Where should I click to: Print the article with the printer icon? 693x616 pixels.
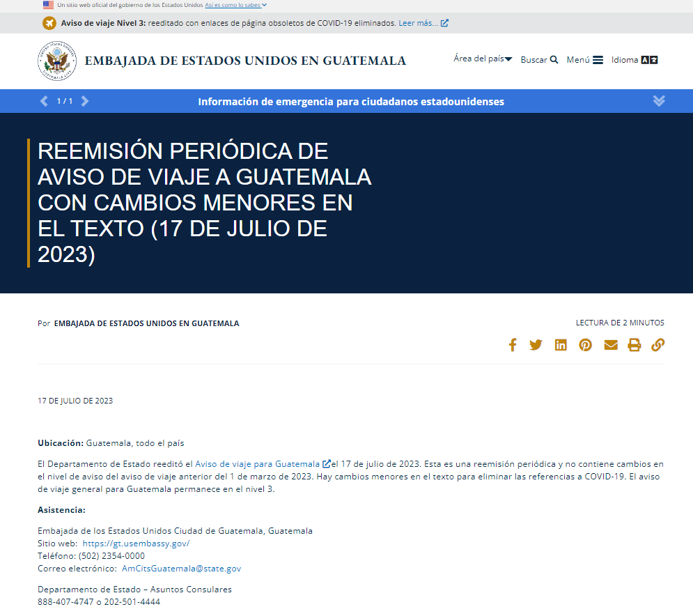pyautogui.click(x=634, y=344)
